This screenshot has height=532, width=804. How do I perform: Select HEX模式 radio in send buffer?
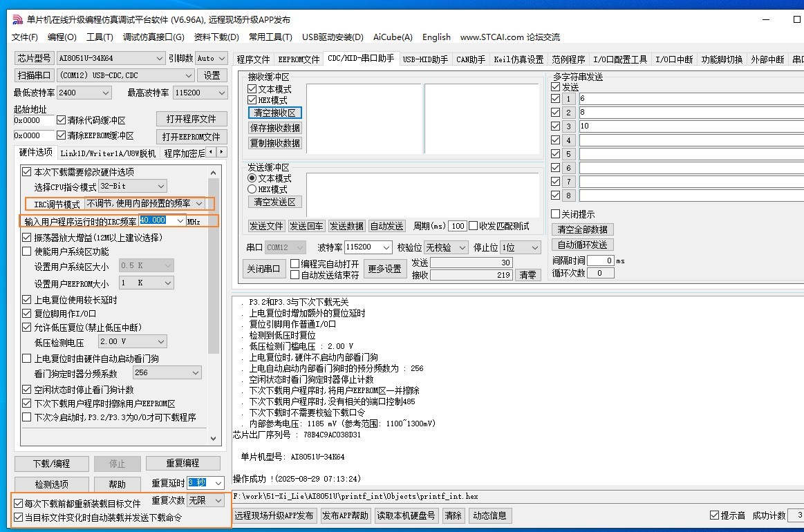(252, 189)
